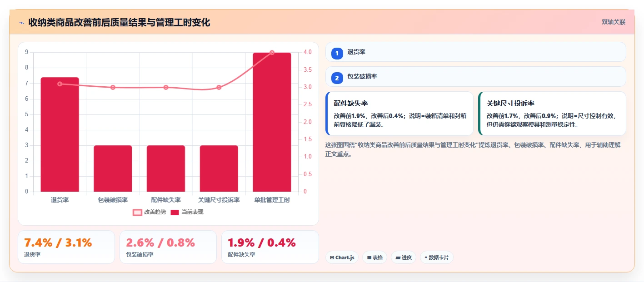This screenshot has width=644, height=282.
Task: Click the 双轴关联 label in the header
Action: click(x=614, y=22)
